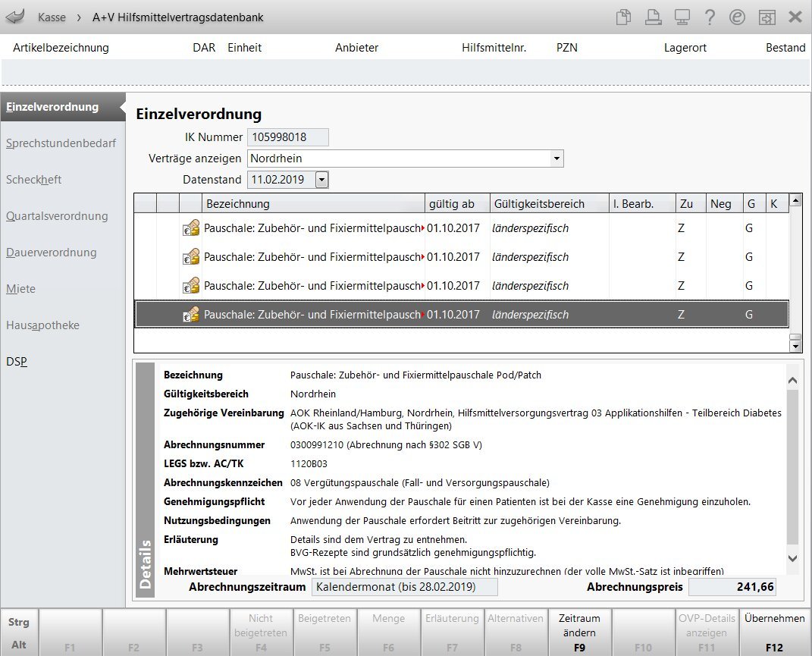Screen dimensions: 812x656
Task: Select first Pauschale Zubehör row text
Action: 313,228
